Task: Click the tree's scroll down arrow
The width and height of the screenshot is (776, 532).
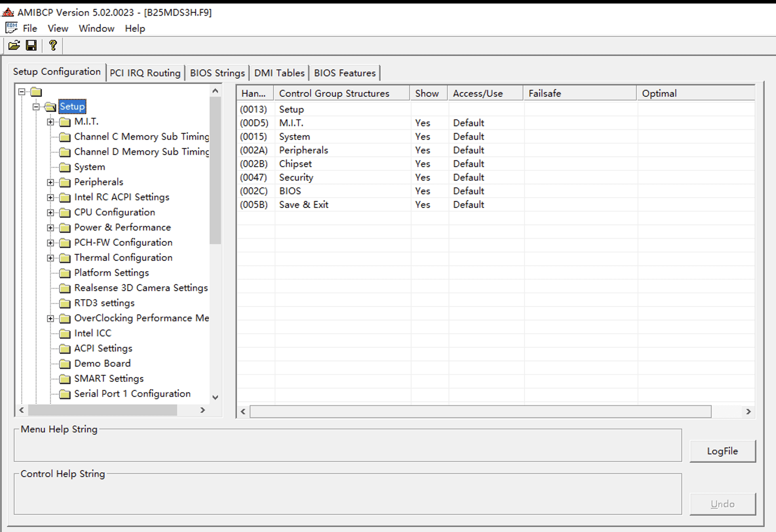Action: coord(215,397)
